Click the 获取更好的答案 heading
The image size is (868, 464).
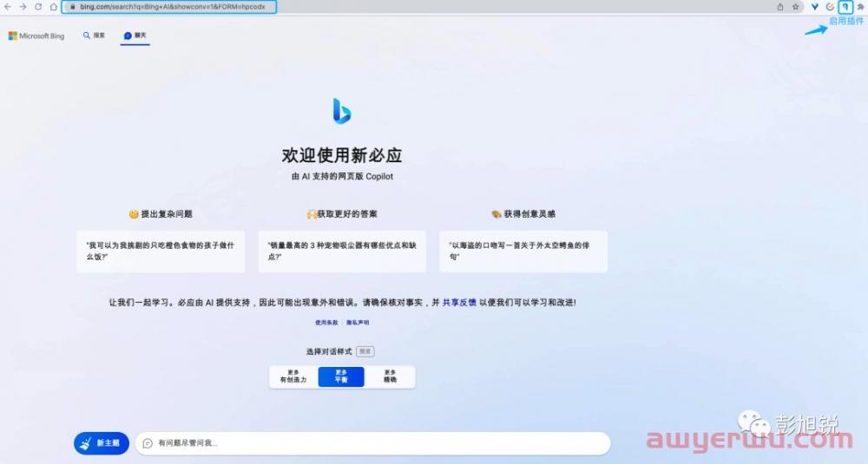coord(342,214)
